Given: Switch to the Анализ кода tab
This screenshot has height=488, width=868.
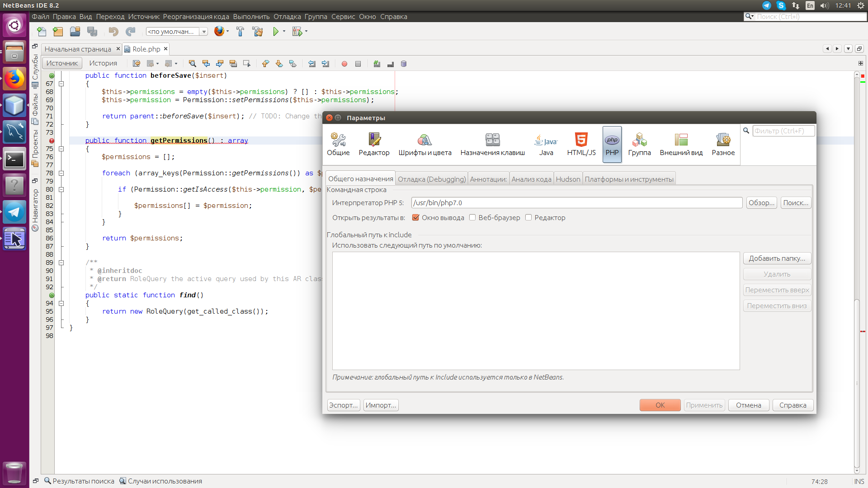Looking at the screenshot, I should (531, 179).
